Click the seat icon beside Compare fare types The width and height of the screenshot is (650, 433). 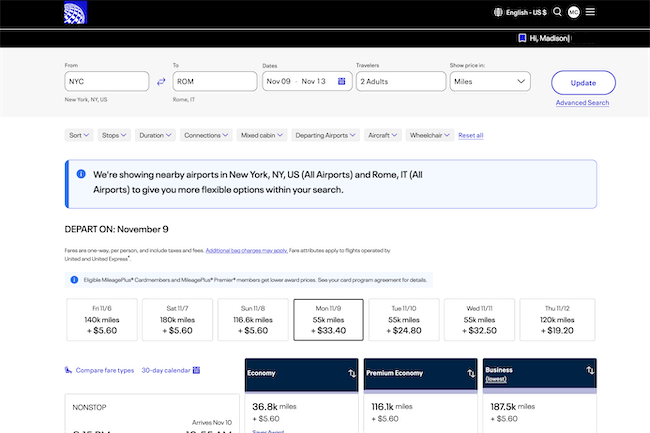coord(68,370)
